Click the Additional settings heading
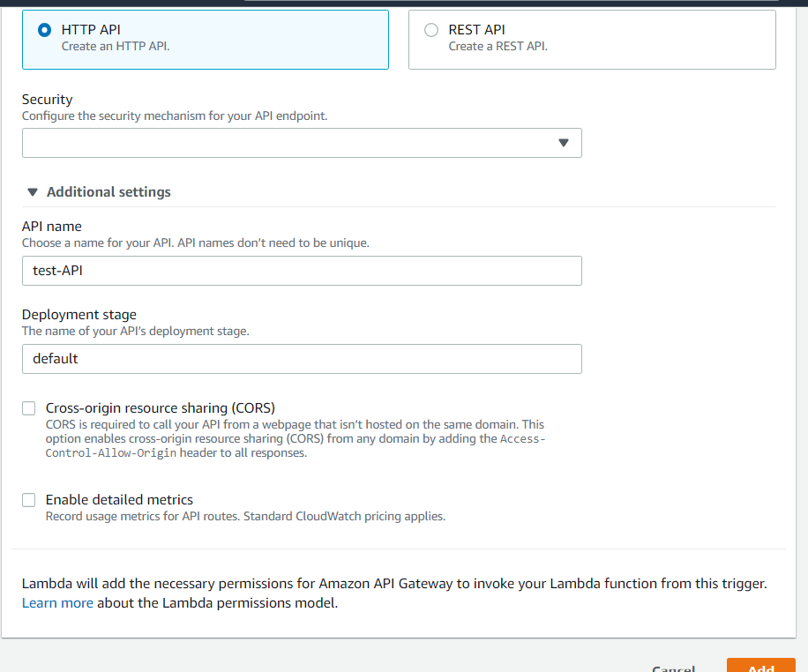This screenshot has width=808, height=672. point(108,191)
